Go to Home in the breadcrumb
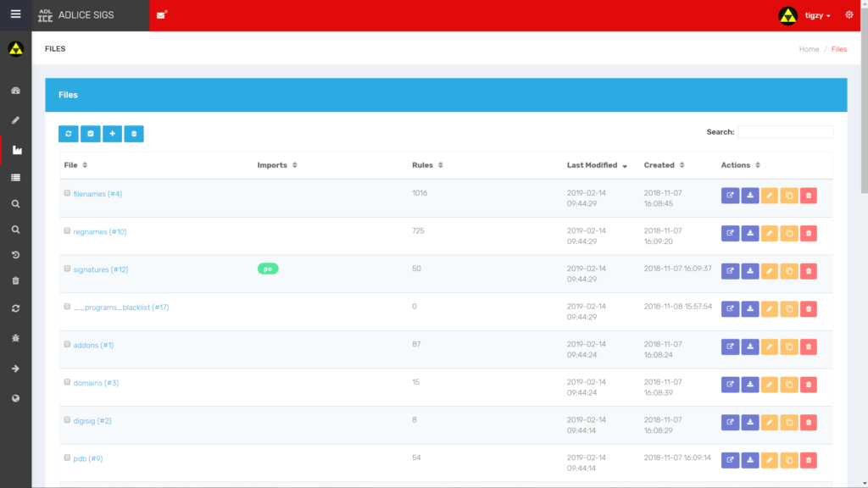Screen dimensions: 868x488 pyautogui.click(x=809, y=49)
